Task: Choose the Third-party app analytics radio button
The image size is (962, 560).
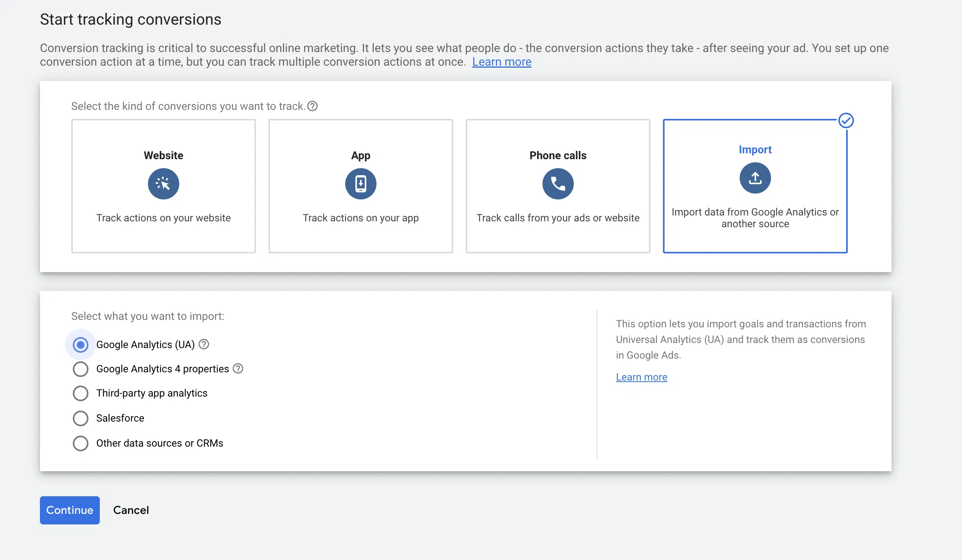Action: (81, 393)
